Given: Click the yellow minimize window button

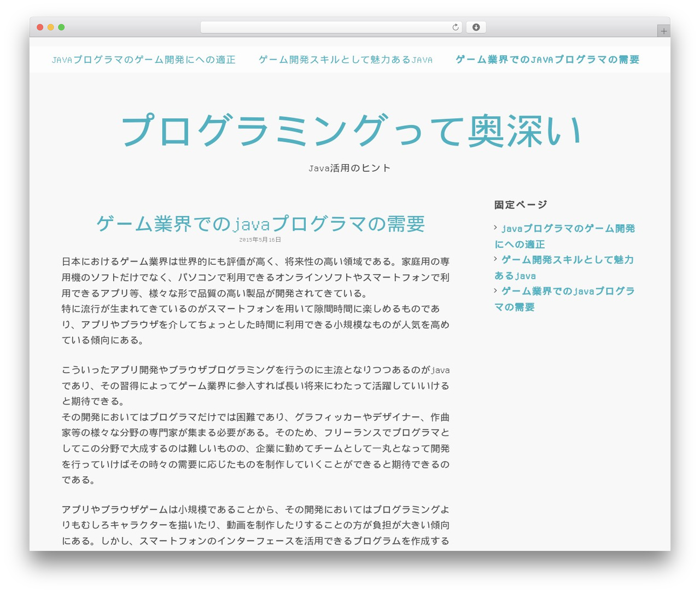Looking at the screenshot, I should pyautogui.click(x=51, y=27).
